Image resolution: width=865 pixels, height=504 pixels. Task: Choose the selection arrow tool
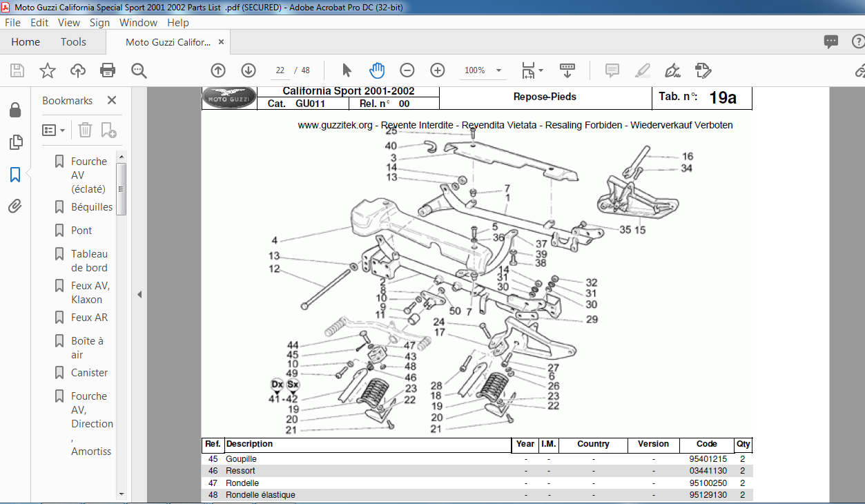[347, 70]
